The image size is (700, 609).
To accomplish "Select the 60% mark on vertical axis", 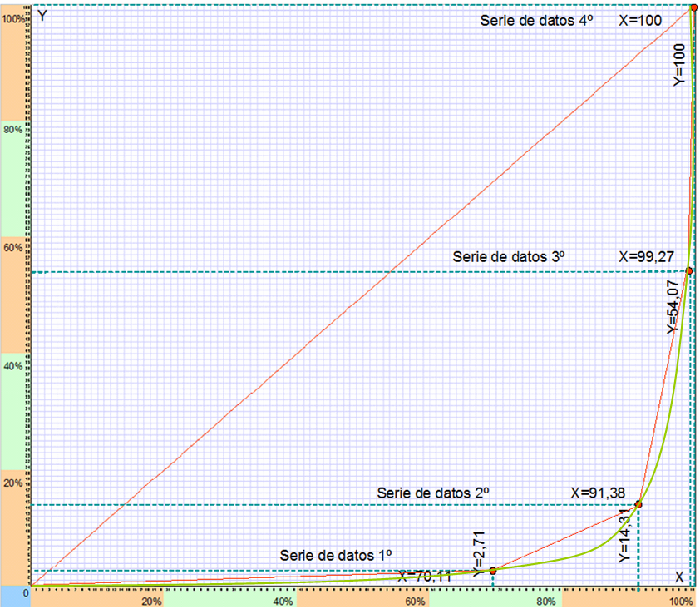I will coord(12,247).
